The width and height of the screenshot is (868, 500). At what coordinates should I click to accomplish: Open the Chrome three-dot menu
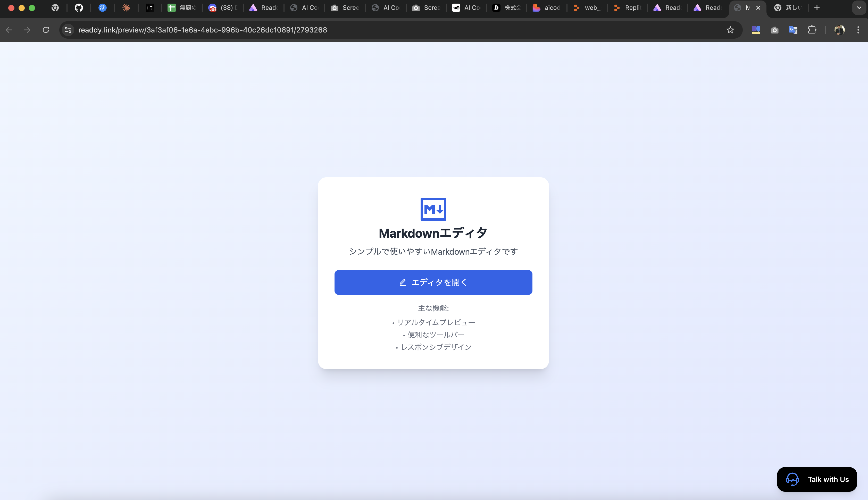(858, 30)
